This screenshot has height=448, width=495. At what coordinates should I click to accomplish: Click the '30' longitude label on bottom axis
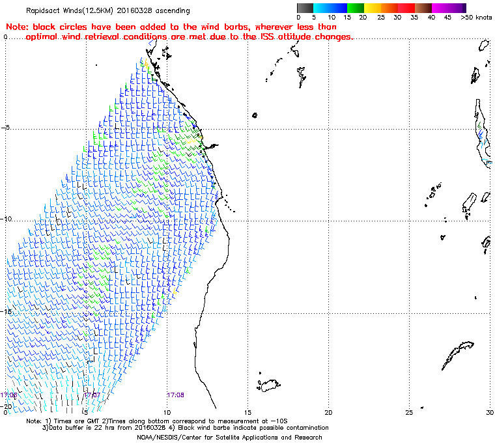490,412
